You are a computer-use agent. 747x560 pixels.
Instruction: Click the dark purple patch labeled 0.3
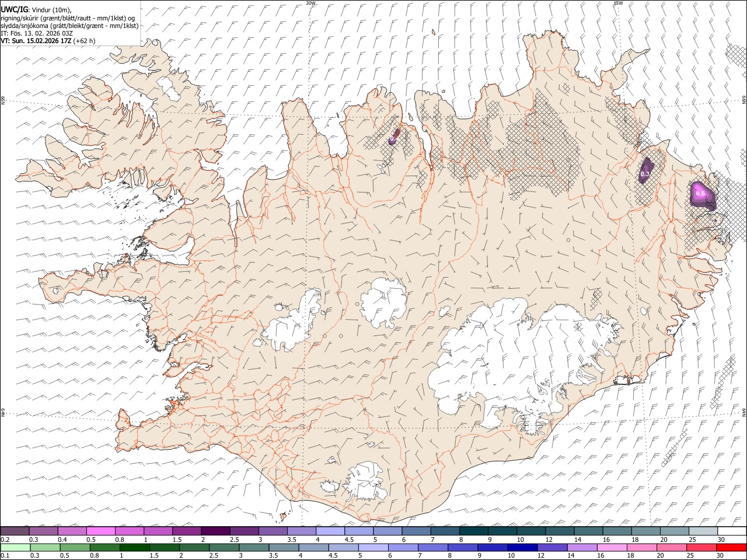point(645,171)
